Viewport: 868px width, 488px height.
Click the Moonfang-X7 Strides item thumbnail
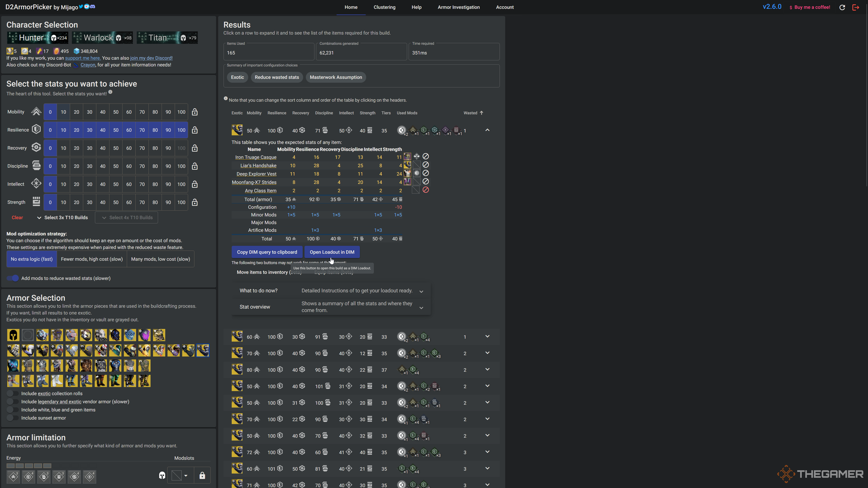click(407, 181)
